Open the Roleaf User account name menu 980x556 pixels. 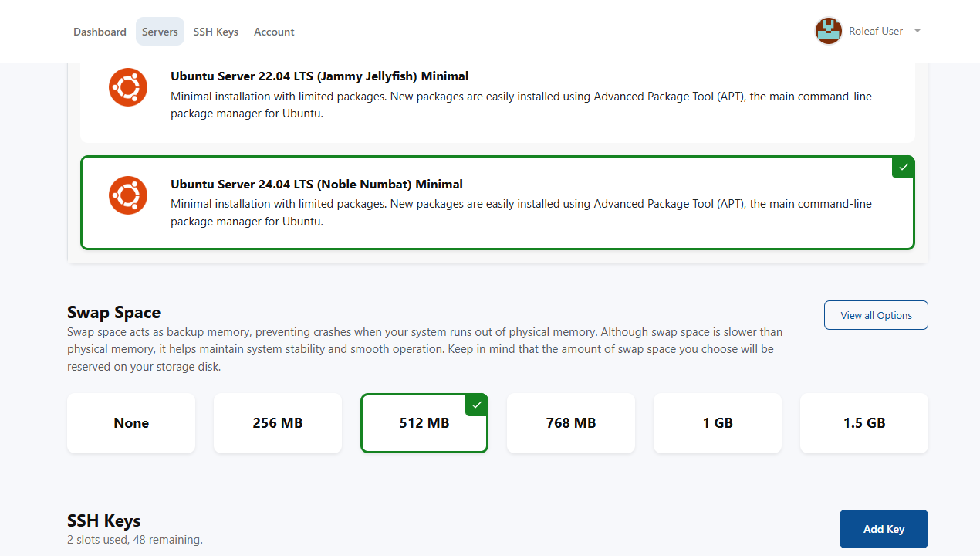875,32
